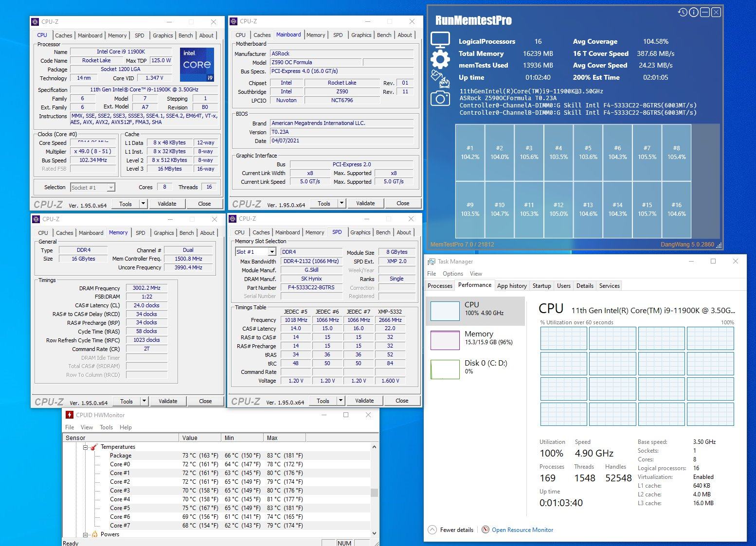Select the Disk 0 thumbnail in Task Manager
Viewport: 756px width, 546px height.
click(x=445, y=370)
